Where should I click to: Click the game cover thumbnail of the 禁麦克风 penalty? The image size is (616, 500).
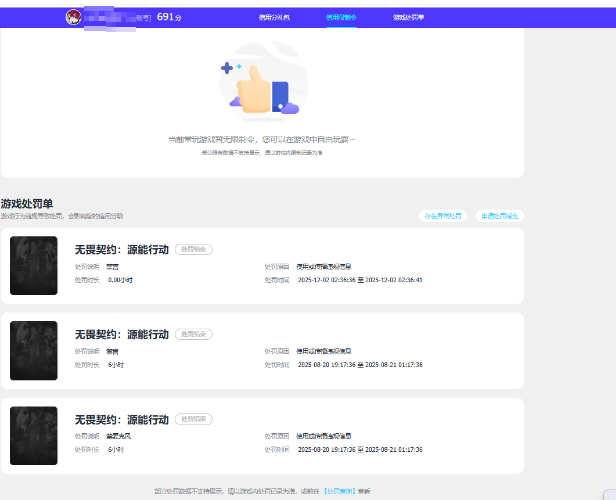34,436
